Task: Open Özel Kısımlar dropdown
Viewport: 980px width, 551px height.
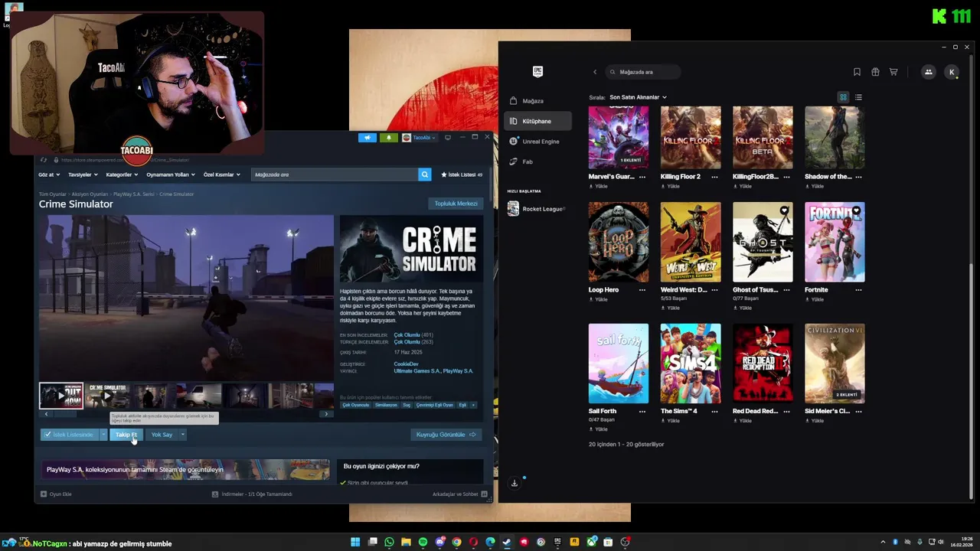Action: point(222,174)
